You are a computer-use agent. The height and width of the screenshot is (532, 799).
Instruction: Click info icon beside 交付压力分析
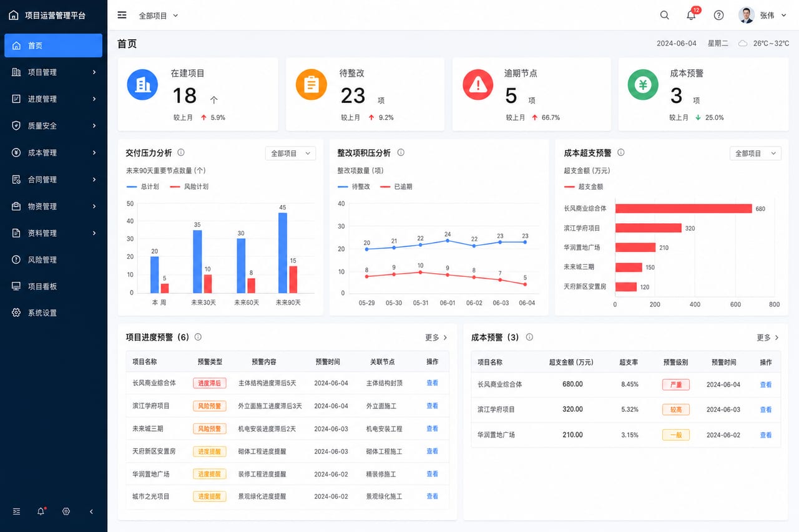[181, 152]
